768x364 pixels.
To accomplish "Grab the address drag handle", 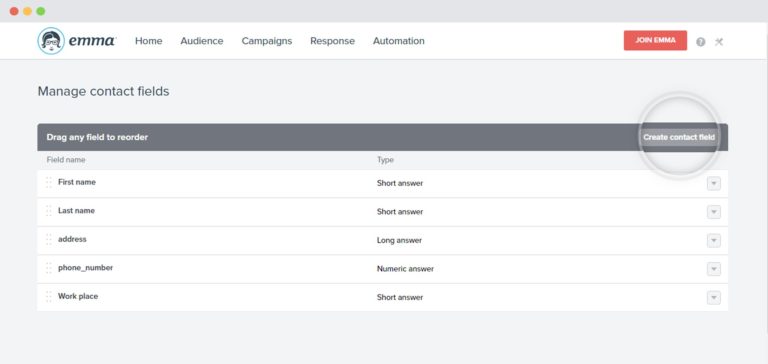I will pos(48,240).
